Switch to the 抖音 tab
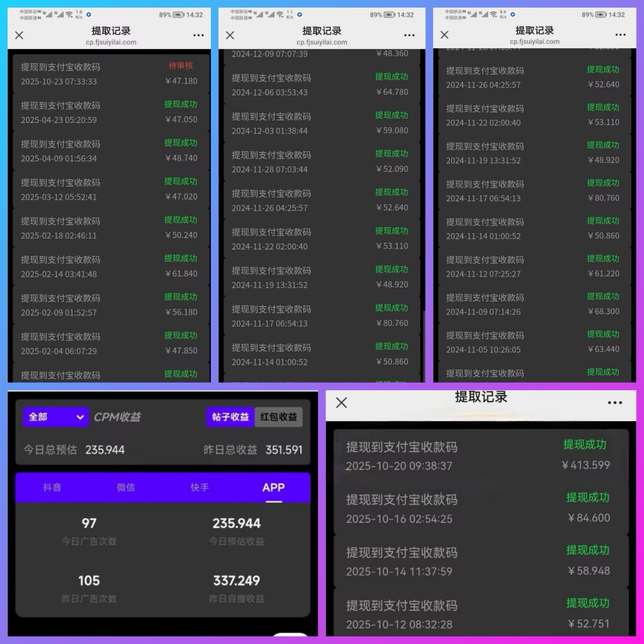Screen dimensions: 644x644 click(x=52, y=487)
